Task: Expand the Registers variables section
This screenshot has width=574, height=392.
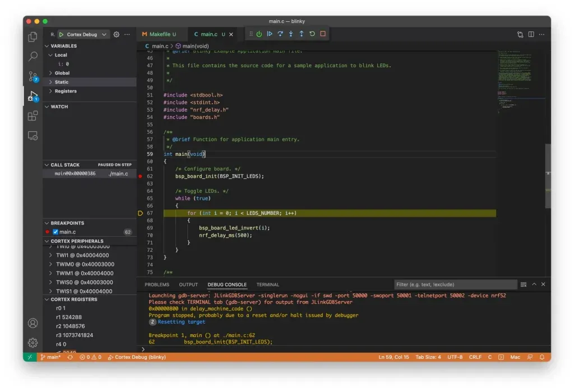Action: click(x=66, y=91)
